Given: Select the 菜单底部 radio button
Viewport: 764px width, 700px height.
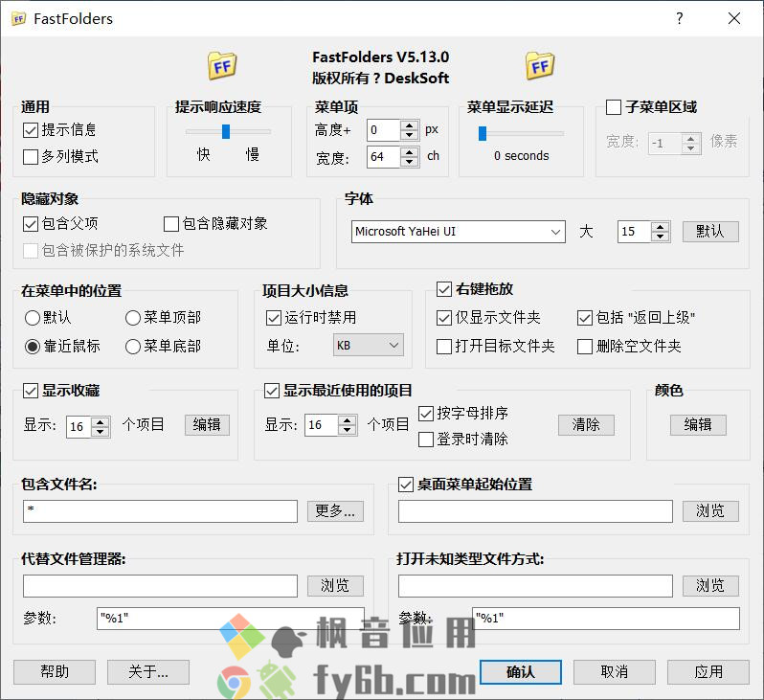Looking at the screenshot, I should 133,347.
